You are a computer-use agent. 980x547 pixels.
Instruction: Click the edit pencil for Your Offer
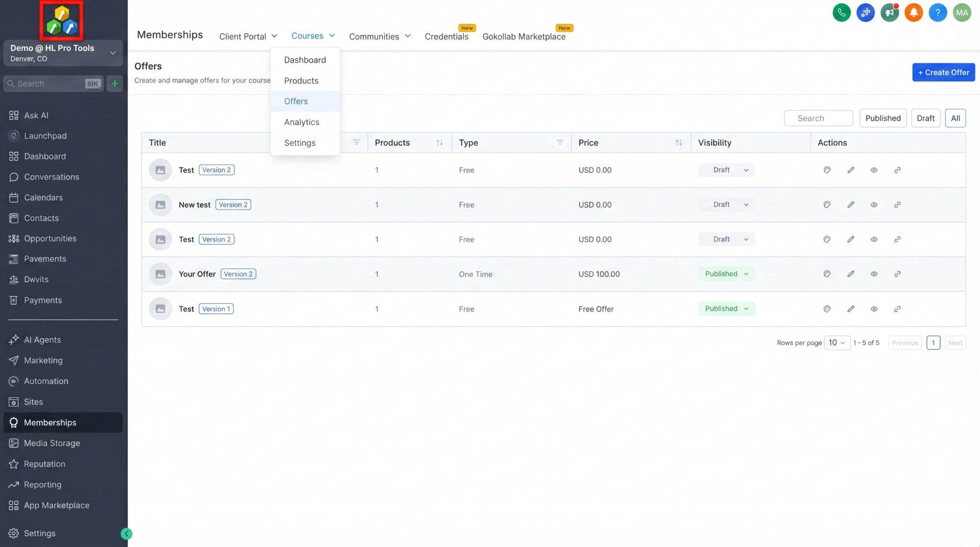[850, 274]
